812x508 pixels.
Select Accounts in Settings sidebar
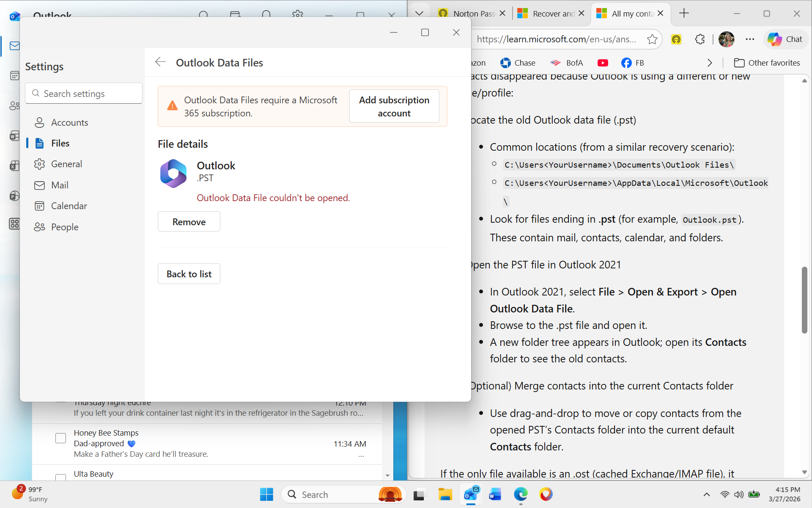(84, 122)
